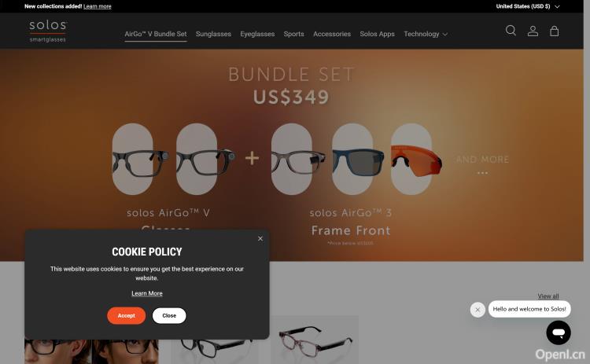590x364 pixels.
Task: Close the cookie policy popup X
Action: click(x=260, y=239)
